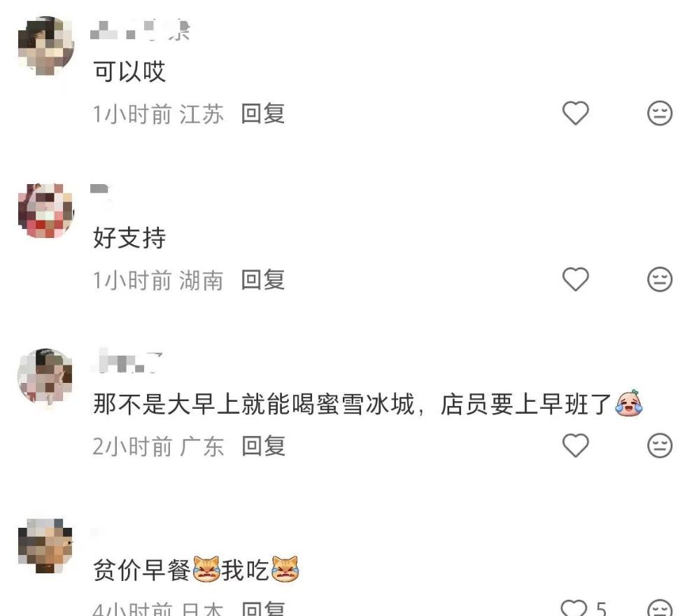Reply to the 蜜雪冰城 early shift comment
The image size is (699, 616).
click(264, 446)
